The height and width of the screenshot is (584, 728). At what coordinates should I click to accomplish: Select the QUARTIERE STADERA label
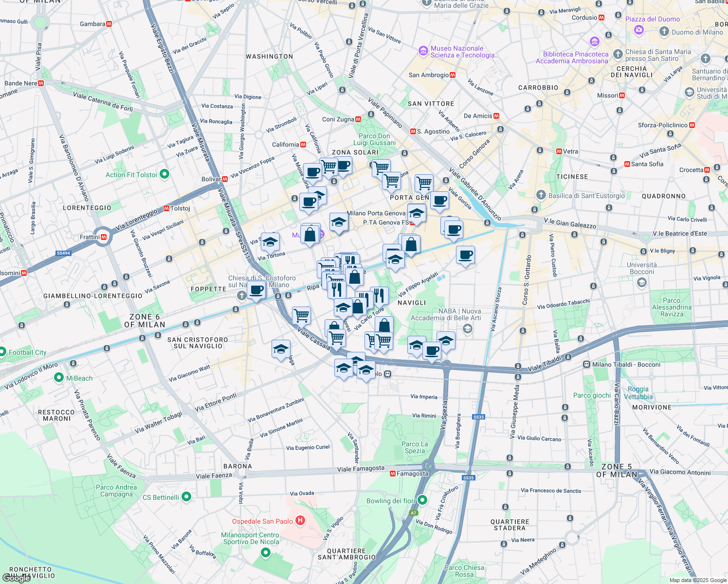point(510,525)
